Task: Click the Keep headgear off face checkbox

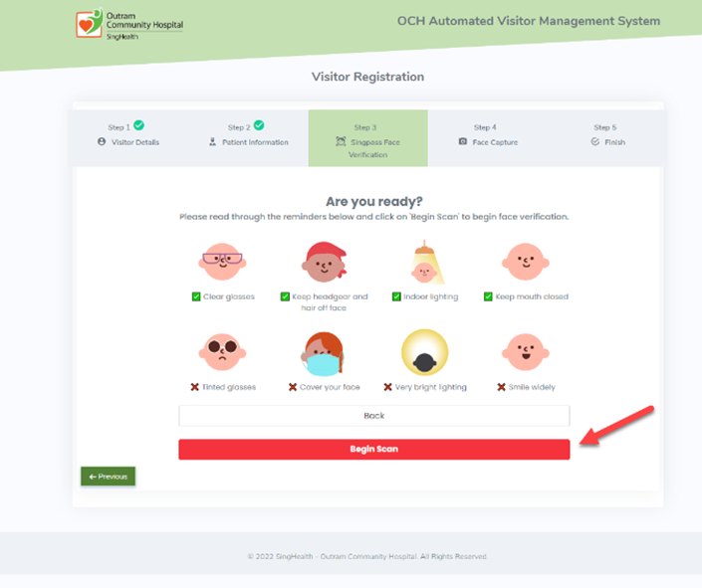Action: [285, 296]
